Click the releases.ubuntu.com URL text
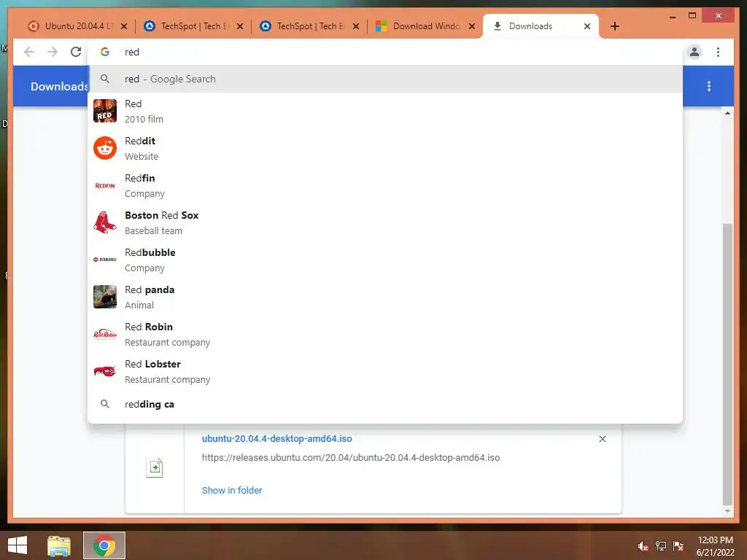Screen dimensions: 747x560 351,458
